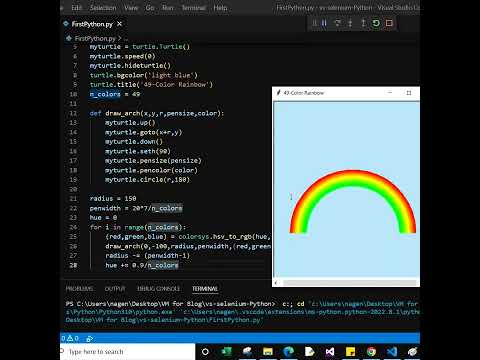
Task: Click the Step Out debug icon
Action: [x=363, y=23]
